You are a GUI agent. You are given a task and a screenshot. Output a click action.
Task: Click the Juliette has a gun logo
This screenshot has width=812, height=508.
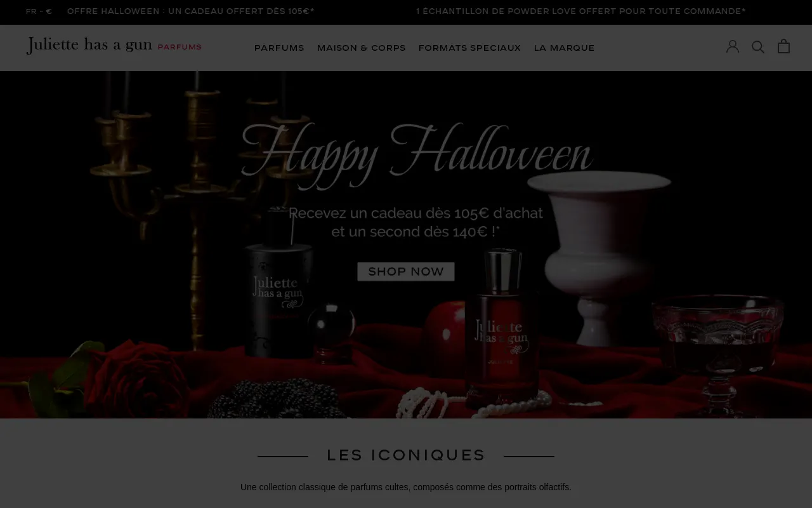point(89,46)
